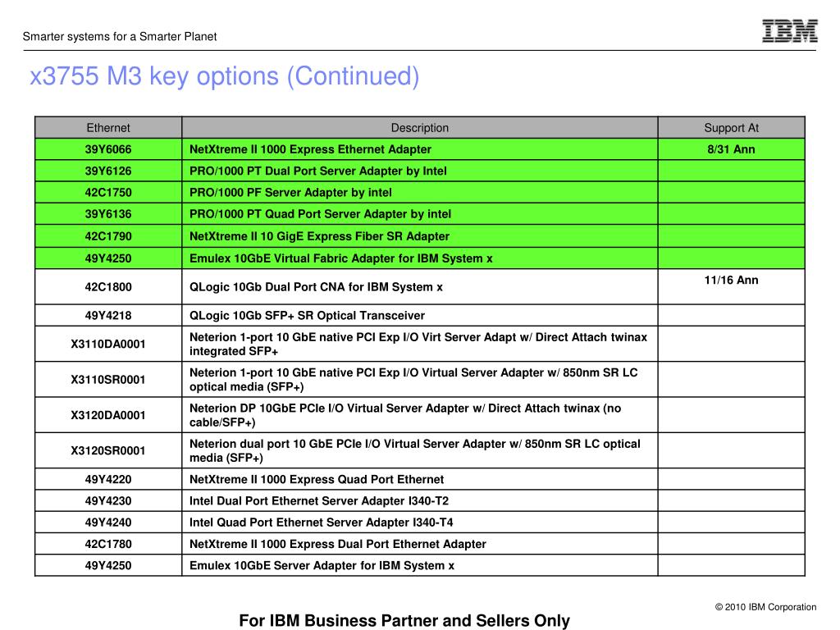The width and height of the screenshot is (840, 630).
Task: Select part number 42C1750
Action: [x=108, y=192]
